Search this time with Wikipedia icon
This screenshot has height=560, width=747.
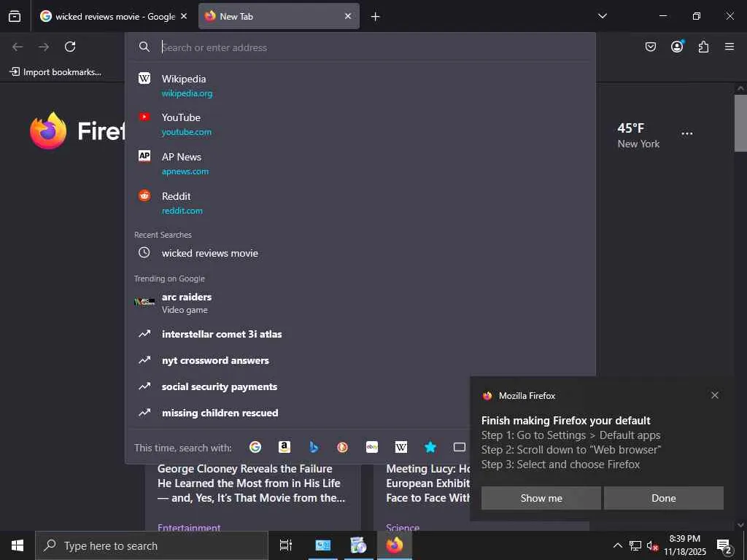401,447
